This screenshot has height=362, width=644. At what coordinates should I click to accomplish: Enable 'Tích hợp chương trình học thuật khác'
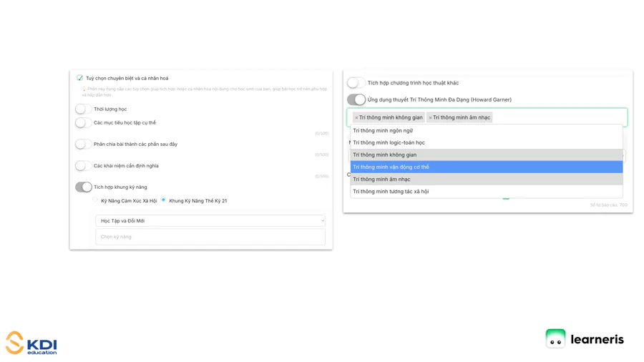(356, 83)
